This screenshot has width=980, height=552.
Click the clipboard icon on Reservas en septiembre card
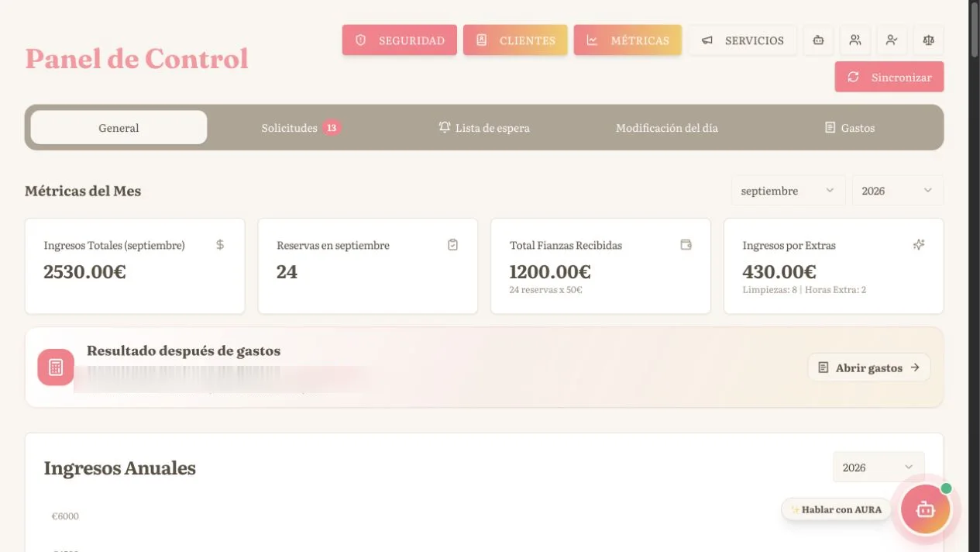click(x=453, y=245)
